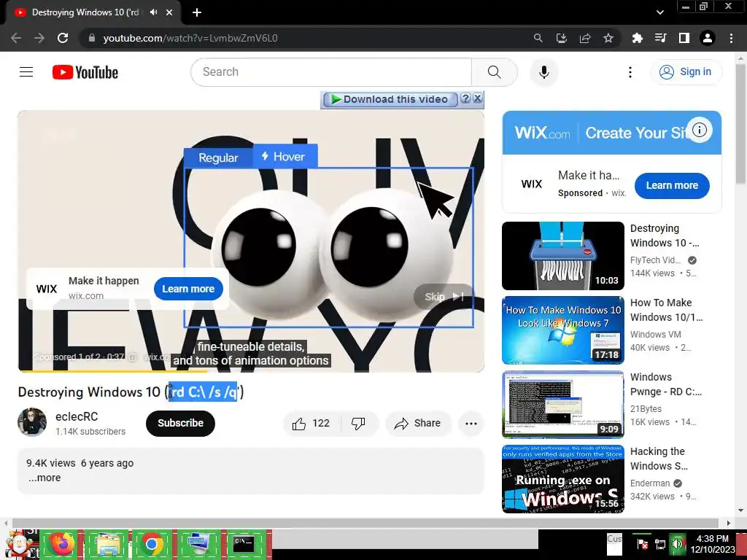Click zoom magnifier in address bar

tap(538, 38)
